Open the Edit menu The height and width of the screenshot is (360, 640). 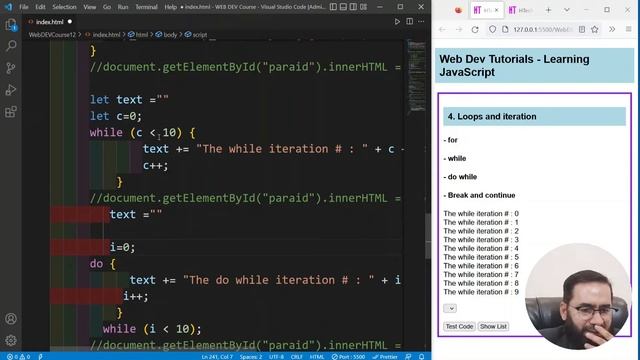[40, 7]
